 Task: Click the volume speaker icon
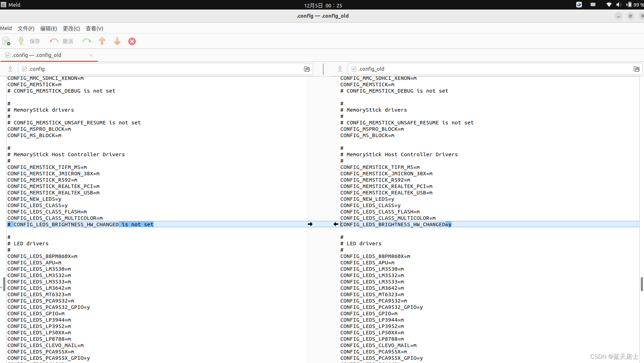point(619,5)
